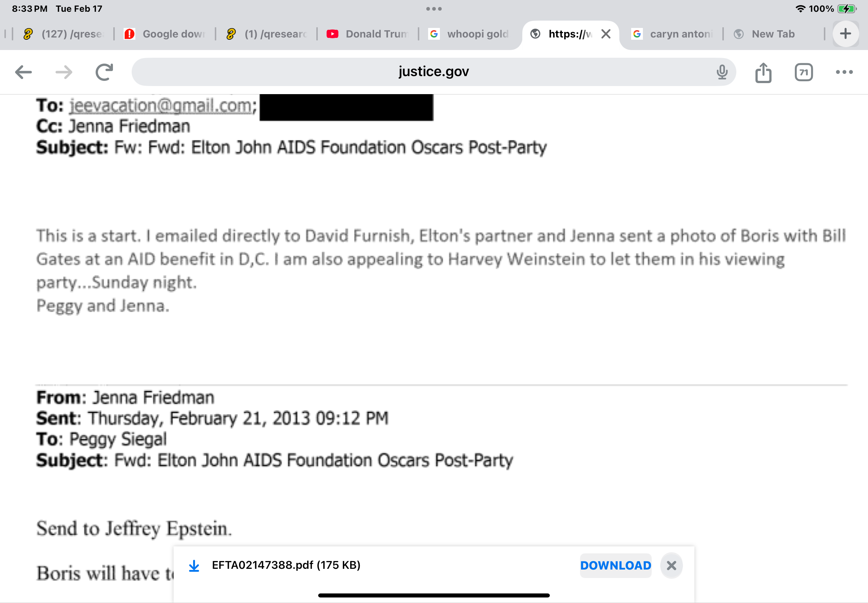
Task: Open the browser's three-dot menu
Action: pyautogui.click(x=844, y=72)
